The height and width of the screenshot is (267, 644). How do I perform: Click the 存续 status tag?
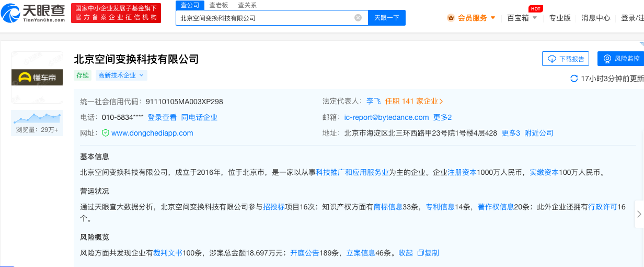pos(83,75)
